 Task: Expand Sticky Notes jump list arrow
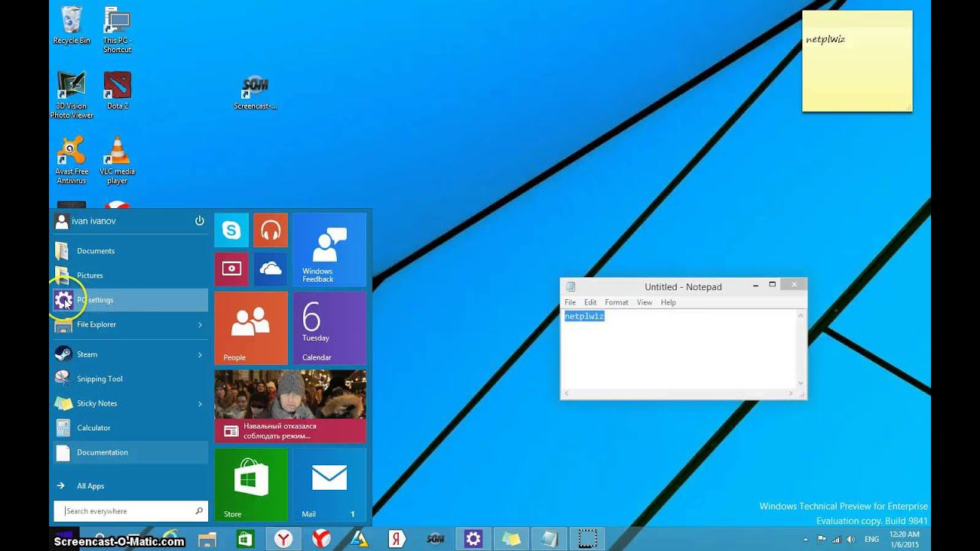pos(201,403)
